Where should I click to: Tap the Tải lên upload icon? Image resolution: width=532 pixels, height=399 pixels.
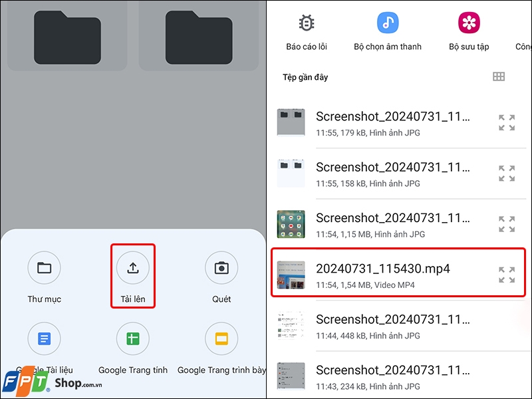132,268
